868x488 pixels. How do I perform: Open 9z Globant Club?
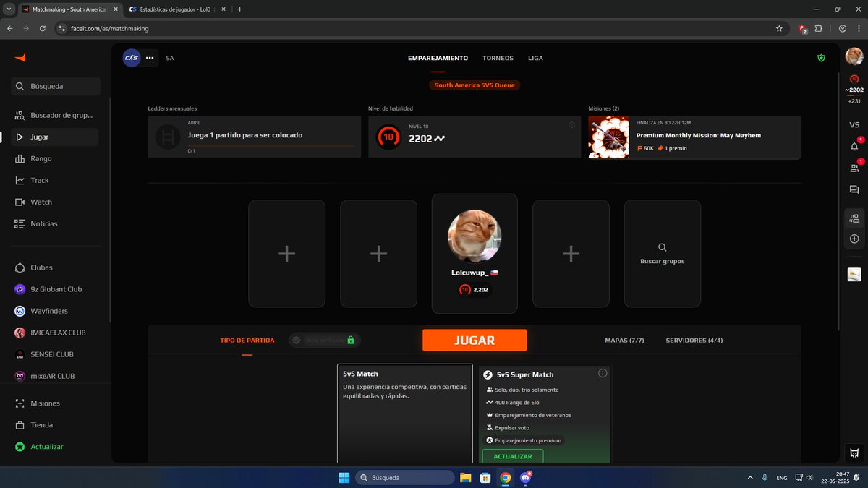click(x=56, y=289)
